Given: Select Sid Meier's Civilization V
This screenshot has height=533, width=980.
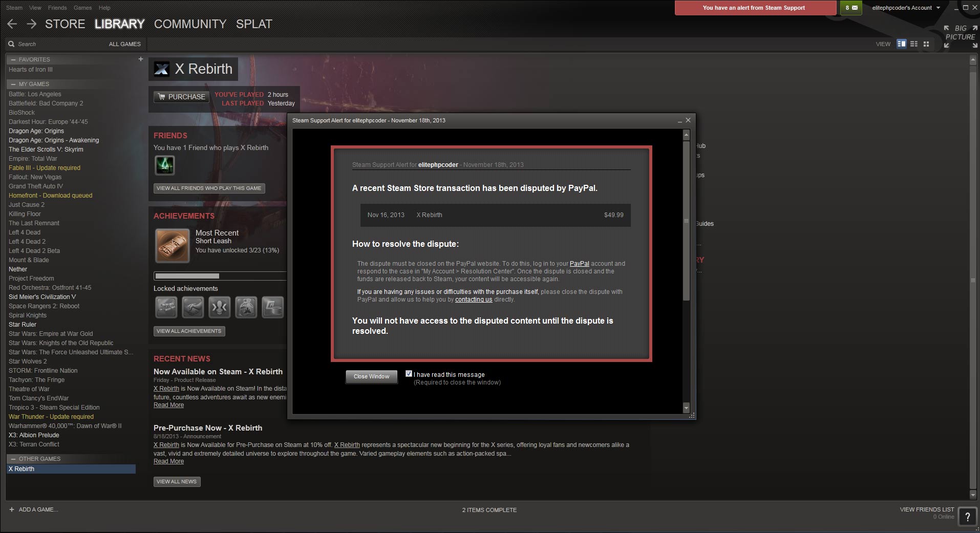Looking at the screenshot, I should click(x=42, y=297).
